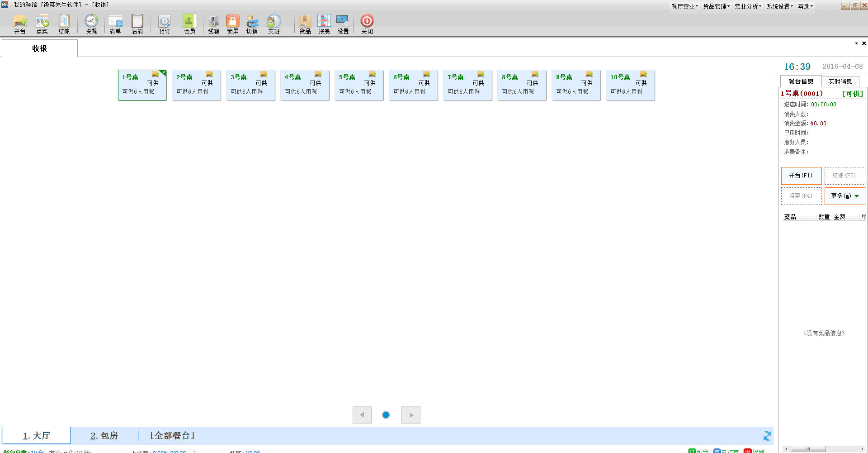The height and width of the screenshot is (453, 868).
Task: Open 点菜 from the toolbar
Action: pos(42,24)
